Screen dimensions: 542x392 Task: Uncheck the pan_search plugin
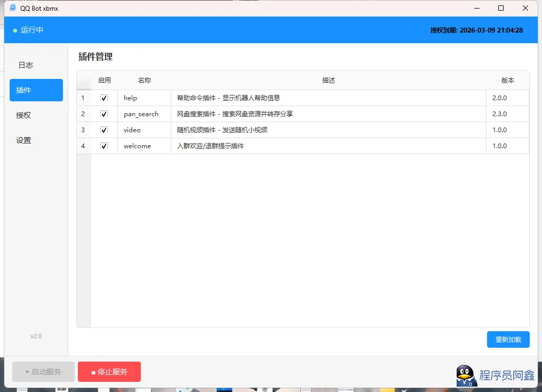[104, 114]
